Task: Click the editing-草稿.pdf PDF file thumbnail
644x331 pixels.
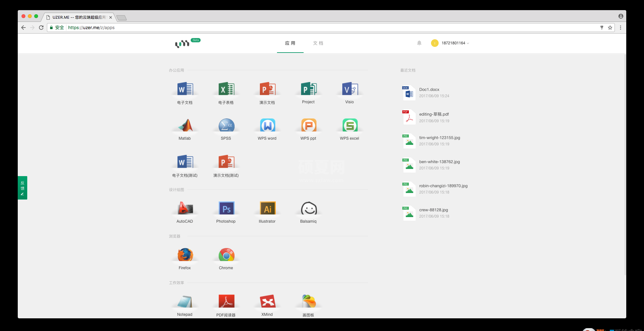Action: [x=409, y=117]
